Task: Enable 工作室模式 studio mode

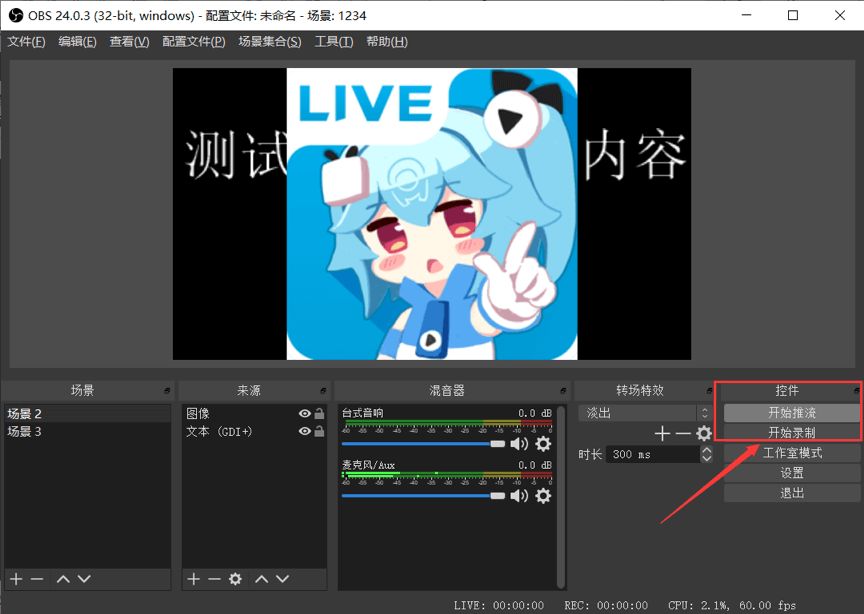Action: coord(792,453)
